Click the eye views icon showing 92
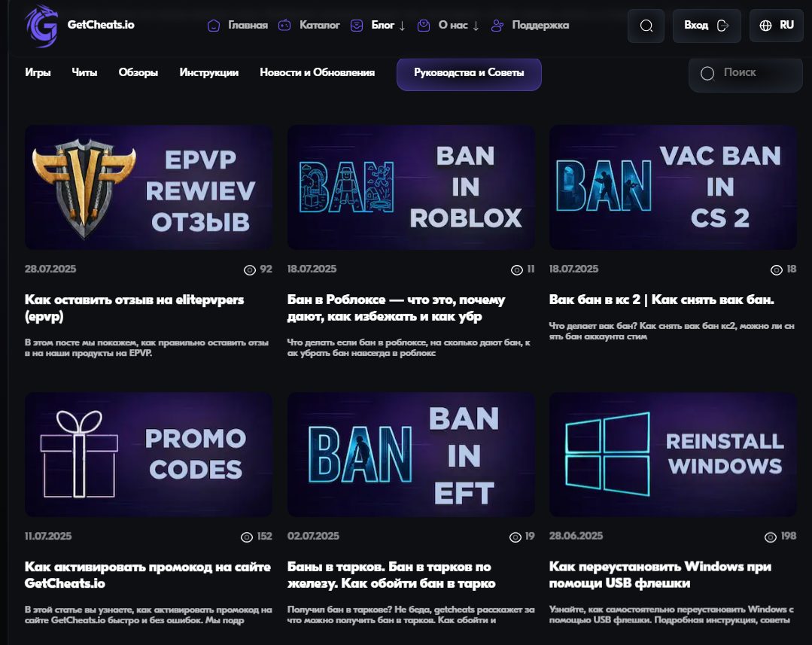The height and width of the screenshot is (645, 812). [x=250, y=270]
